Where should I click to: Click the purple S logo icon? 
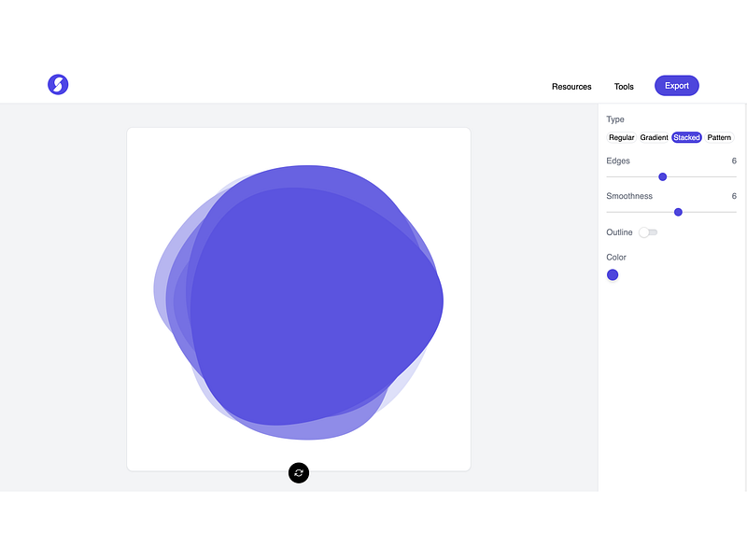pos(58,85)
